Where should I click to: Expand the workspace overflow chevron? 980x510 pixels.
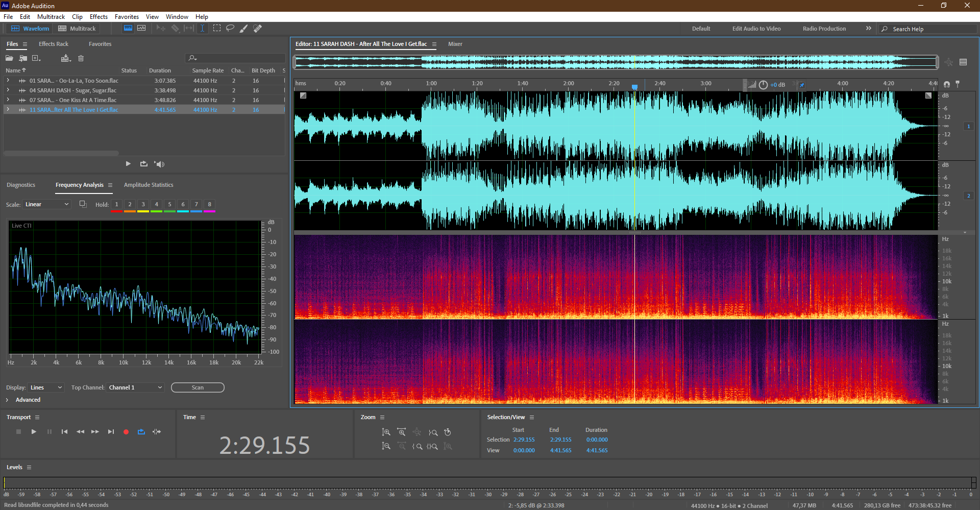pyautogui.click(x=868, y=29)
